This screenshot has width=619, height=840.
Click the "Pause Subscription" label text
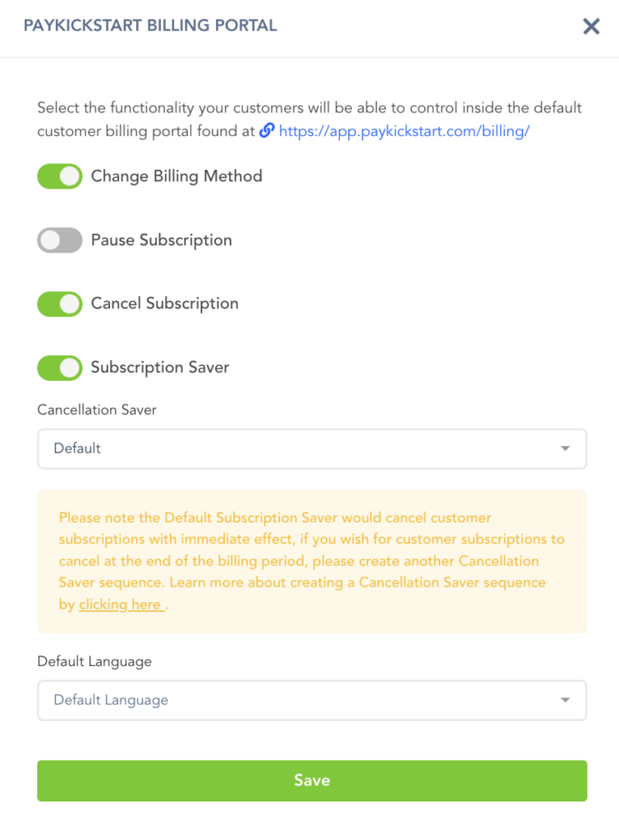point(162,240)
